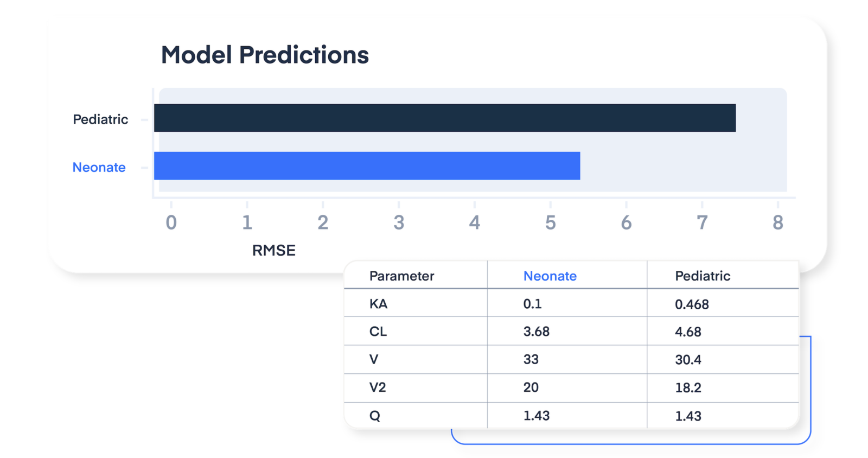
Task: Select Neonate KA value 0.1
Action: pos(532,304)
